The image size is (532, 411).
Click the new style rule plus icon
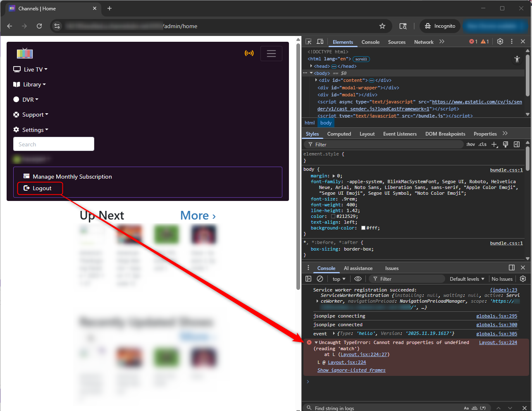pyautogui.click(x=494, y=144)
